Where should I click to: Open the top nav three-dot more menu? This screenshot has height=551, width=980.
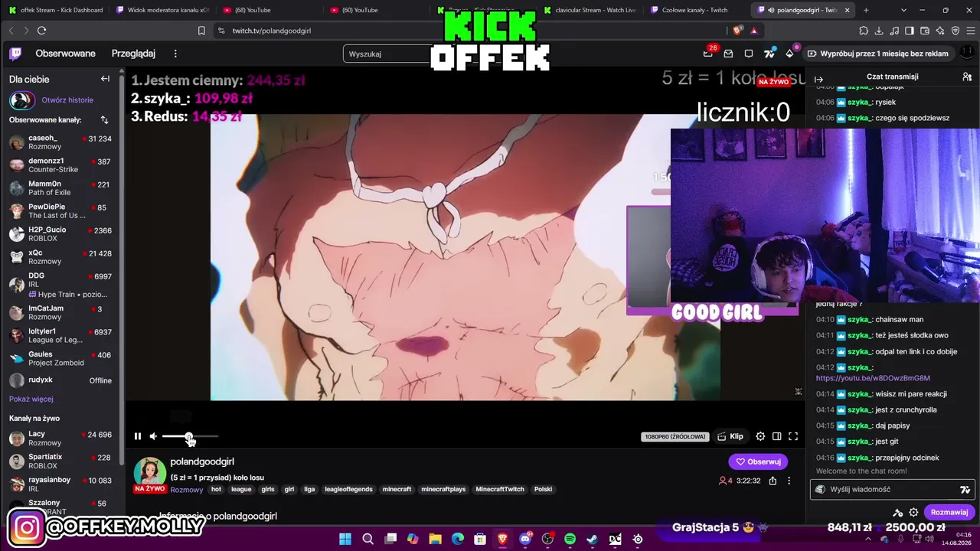pyautogui.click(x=175, y=54)
